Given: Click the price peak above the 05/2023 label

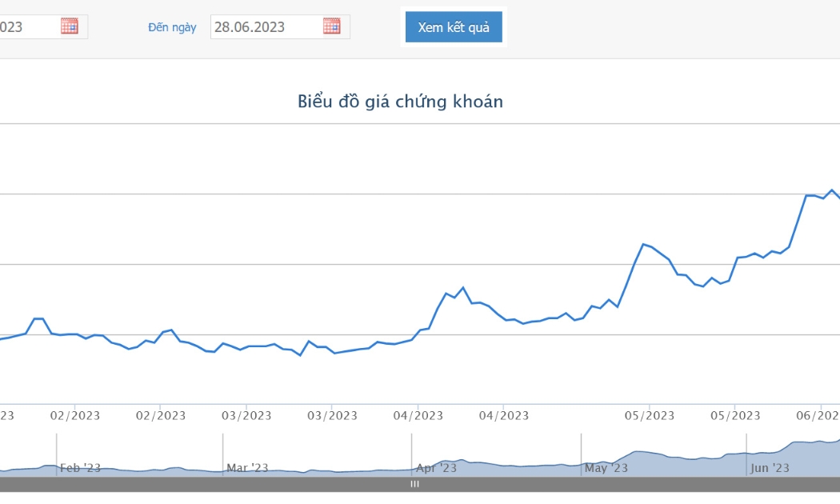Looking at the screenshot, I should click(x=643, y=244).
